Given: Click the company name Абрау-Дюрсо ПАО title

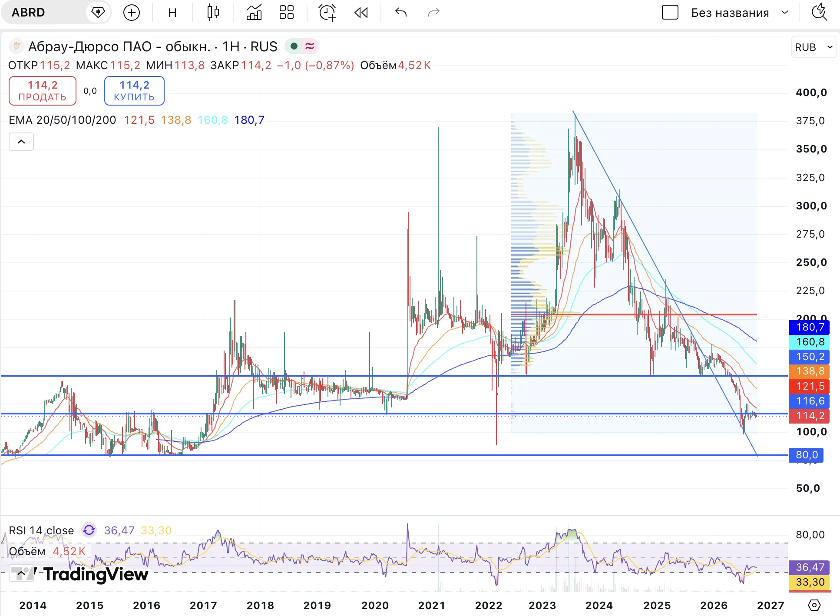Looking at the screenshot, I should 119,46.
